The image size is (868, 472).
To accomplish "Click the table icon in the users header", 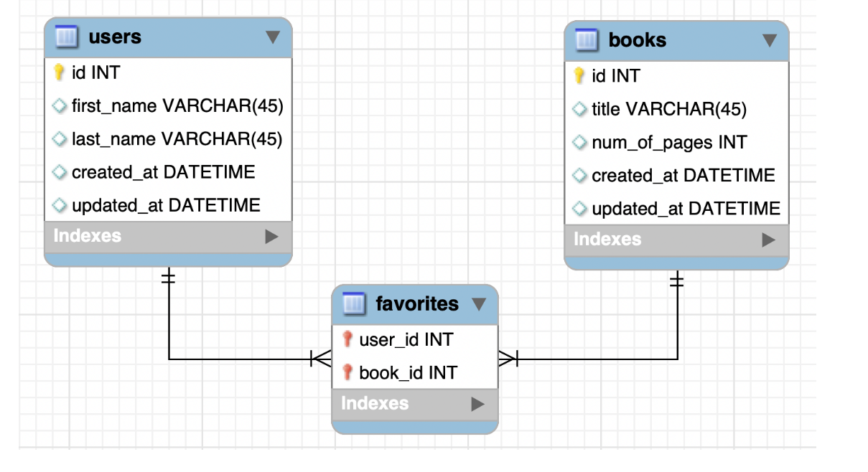I will [67, 37].
